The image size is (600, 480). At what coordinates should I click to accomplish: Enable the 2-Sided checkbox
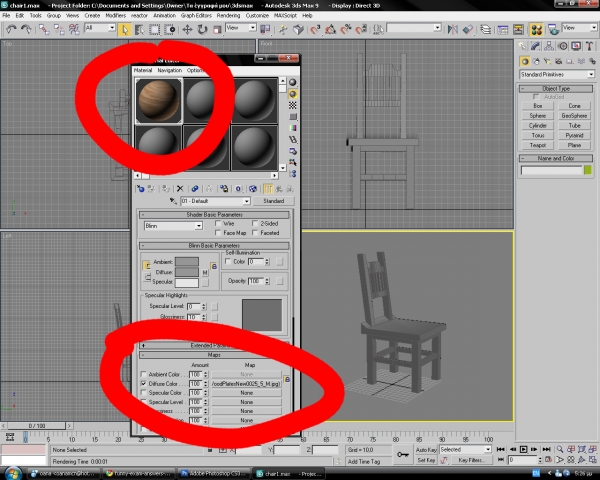[x=255, y=223]
